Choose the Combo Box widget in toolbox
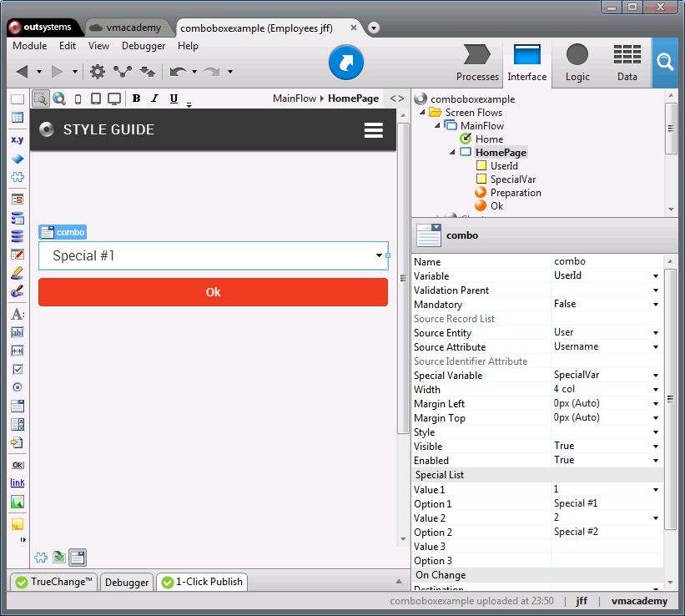 click(x=18, y=406)
